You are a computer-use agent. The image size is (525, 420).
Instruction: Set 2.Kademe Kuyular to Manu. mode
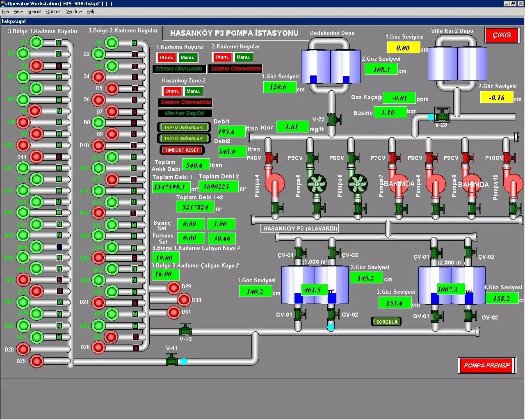tap(243, 57)
